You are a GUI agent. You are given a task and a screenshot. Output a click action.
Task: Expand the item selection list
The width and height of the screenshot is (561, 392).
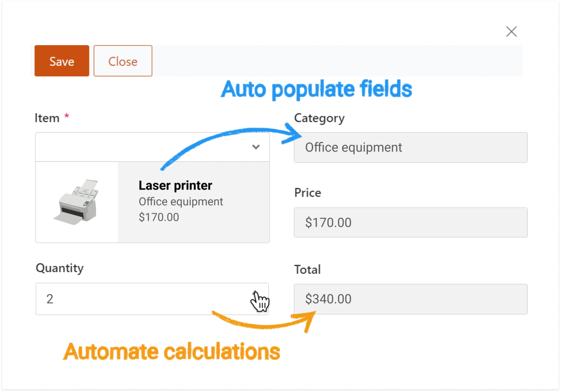[x=256, y=147]
